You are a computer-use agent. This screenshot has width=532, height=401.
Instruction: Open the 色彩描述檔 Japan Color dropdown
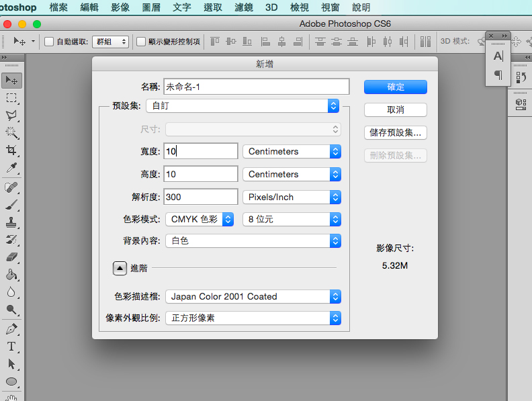point(253,296)
